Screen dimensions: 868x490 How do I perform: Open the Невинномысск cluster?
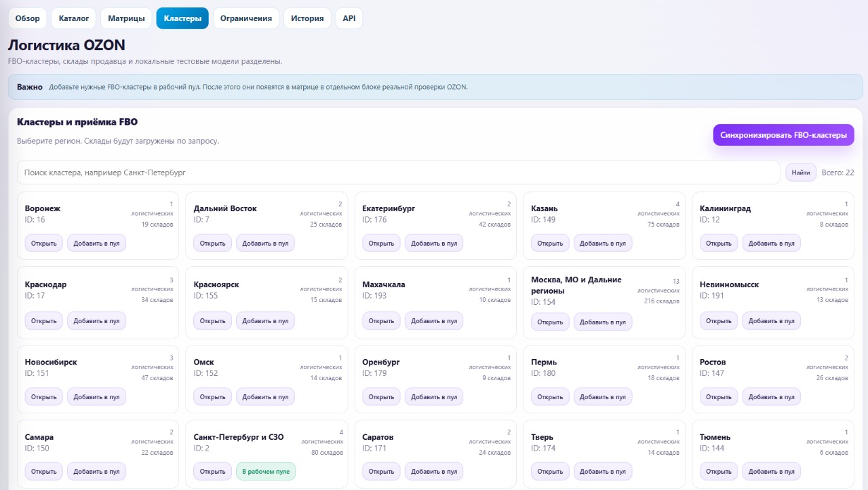(719, 321)
